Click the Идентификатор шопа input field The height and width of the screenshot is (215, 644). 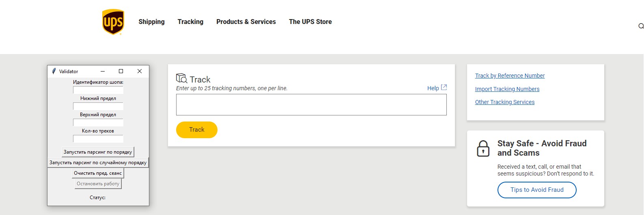[x=98, y=90]
